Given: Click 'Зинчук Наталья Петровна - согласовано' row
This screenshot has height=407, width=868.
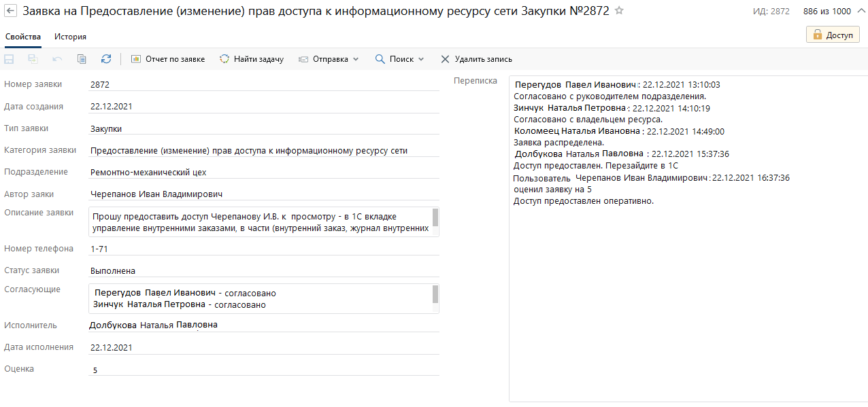Looking at the screenshot, I should pos(180,305).
